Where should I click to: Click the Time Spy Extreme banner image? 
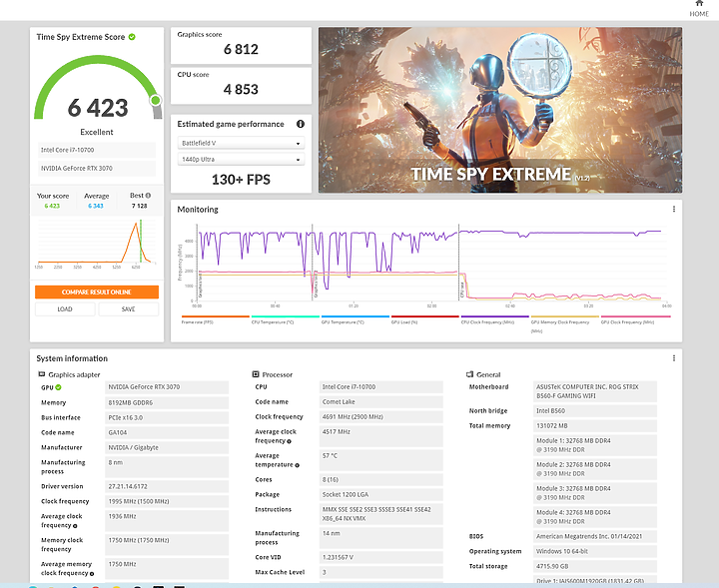coord(500,110)
